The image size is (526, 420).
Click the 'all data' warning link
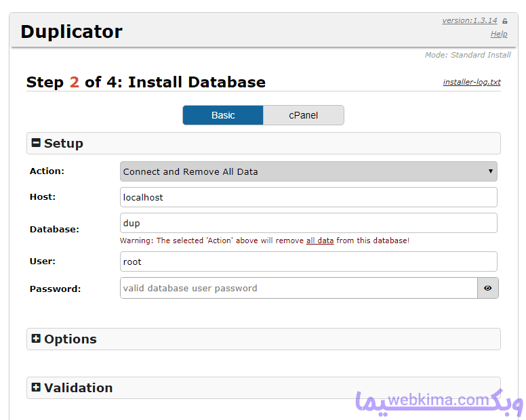point(320,240)
